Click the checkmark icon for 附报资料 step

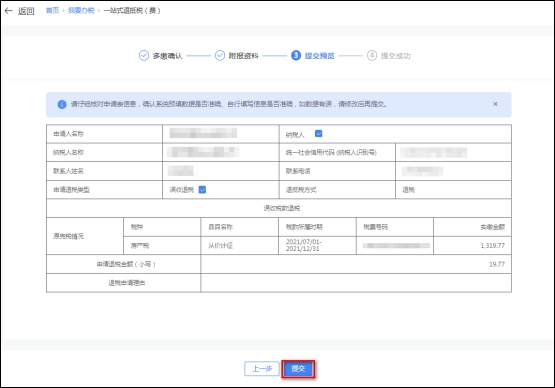(220, 56)
